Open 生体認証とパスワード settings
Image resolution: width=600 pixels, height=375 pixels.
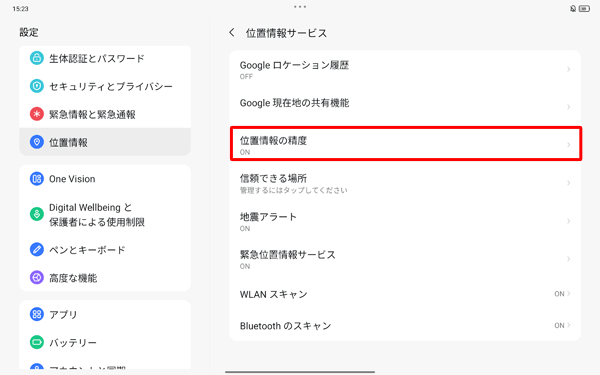tap(105, 58)
